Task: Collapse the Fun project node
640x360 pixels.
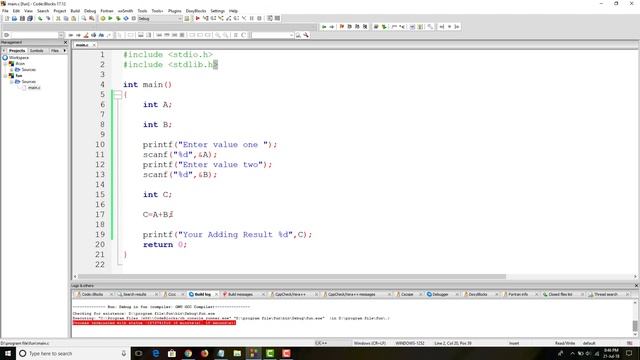Action: [x=6, y=76]
